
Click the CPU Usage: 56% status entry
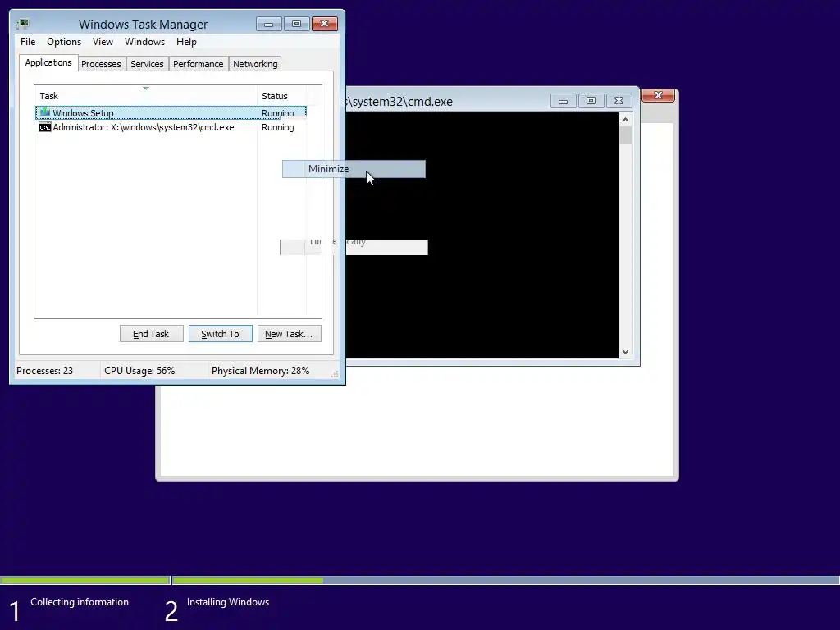pyautogui.click(x=139, y=371)
